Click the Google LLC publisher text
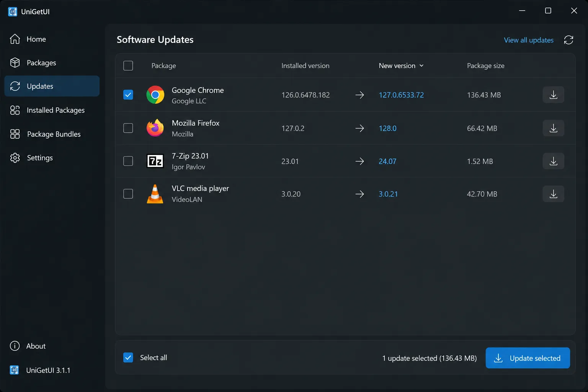 pos(189,101)
